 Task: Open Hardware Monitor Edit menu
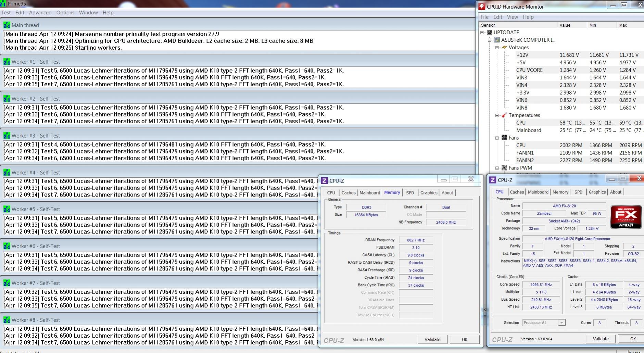tap(498, 17)
